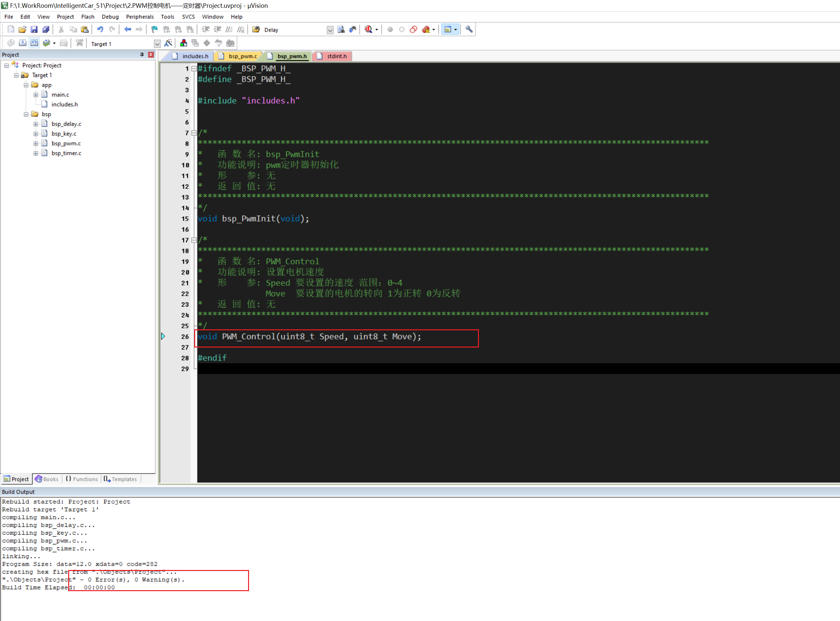
Task: Open the Delay find text dropdown
Action: click(330, 30)
